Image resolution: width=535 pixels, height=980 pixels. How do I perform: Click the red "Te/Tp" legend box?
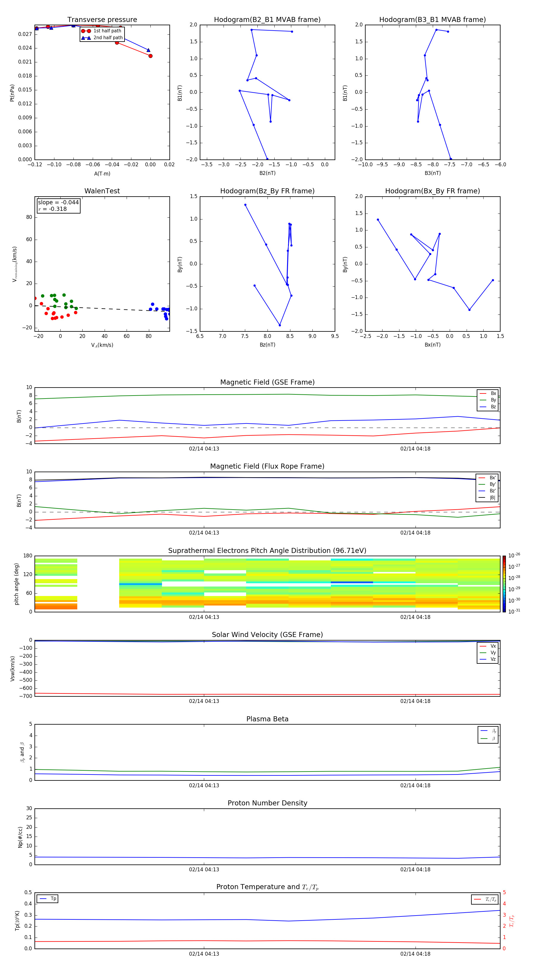click(485, 900)
